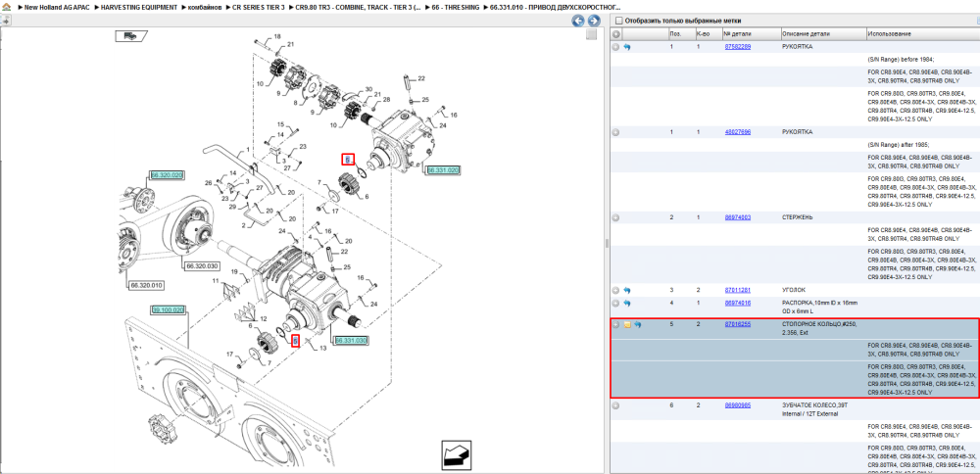Add part 87582289 using plus icon
The height and width of the screenshot is (474, 980).
[x=615, y=47]
